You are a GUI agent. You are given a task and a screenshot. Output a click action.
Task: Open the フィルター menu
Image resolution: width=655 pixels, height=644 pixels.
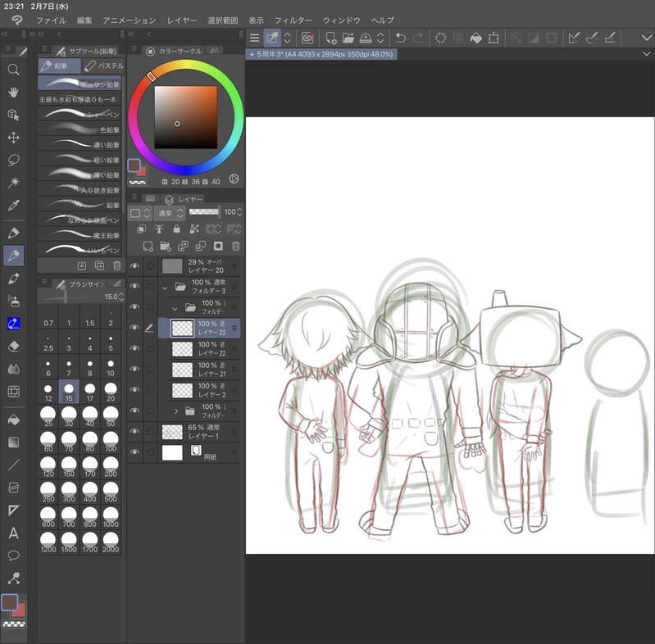pos(293,20)
